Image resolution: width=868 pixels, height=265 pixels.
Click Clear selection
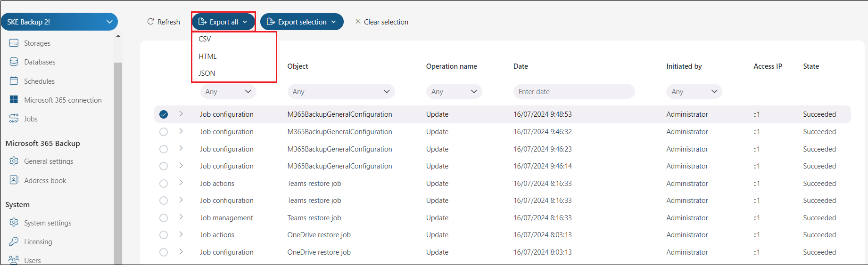click(381, 22)
